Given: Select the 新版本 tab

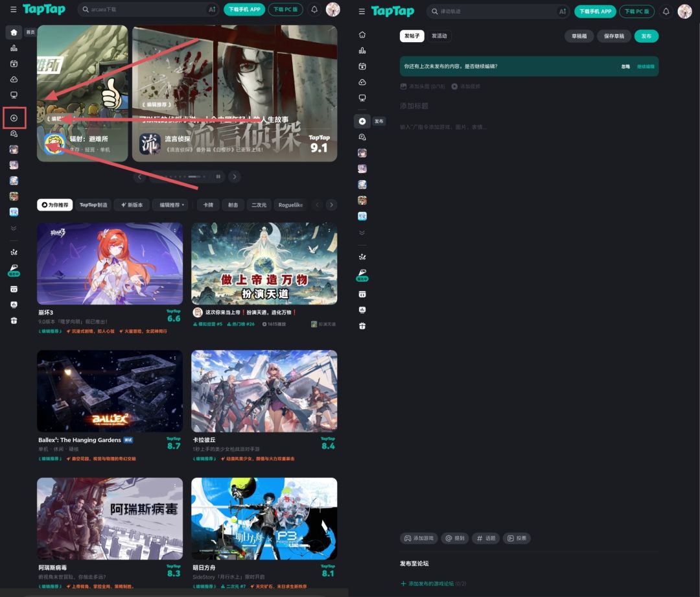Looking at the screenshot, I should pyautogui.click(x=132, y=205).
